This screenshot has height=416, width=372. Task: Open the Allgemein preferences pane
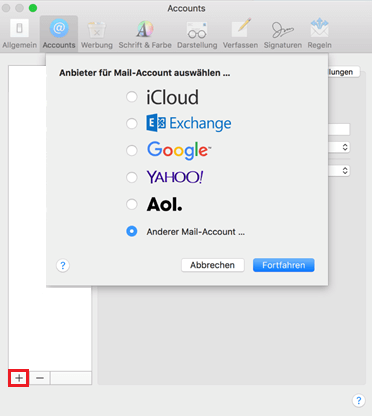coord(19,34)
